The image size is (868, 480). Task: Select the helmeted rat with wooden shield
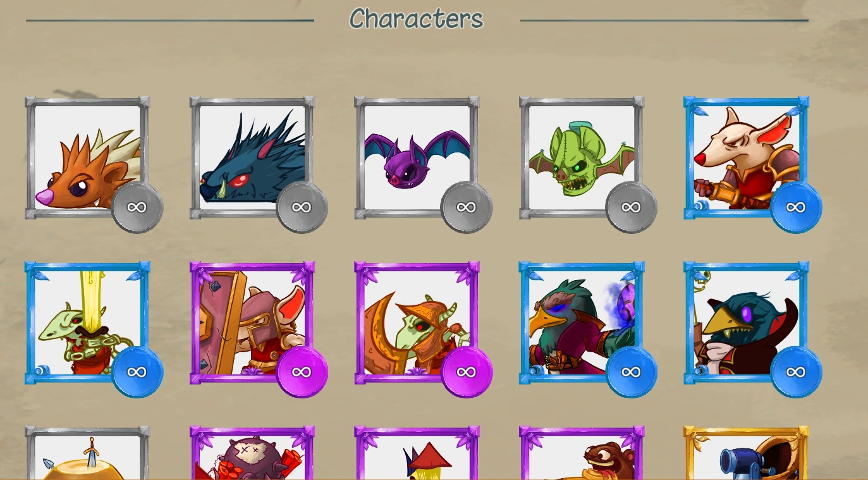pos(252,323)
